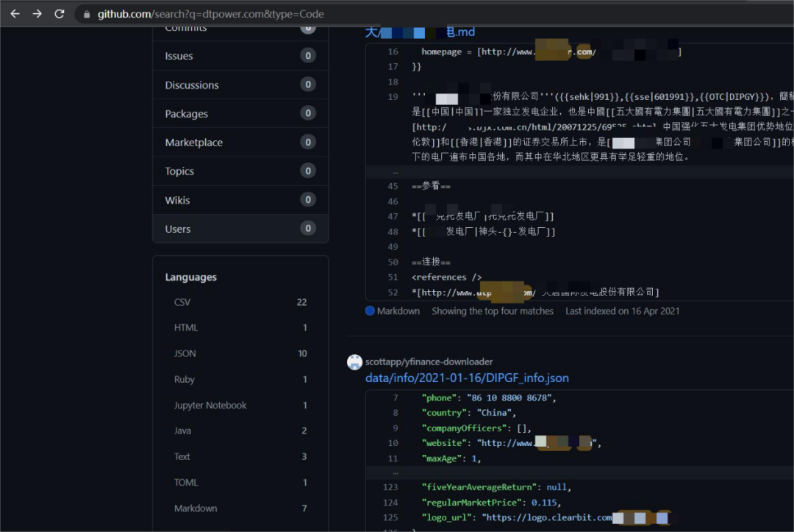Click the "companyOfficers" line

coord(476,428)
